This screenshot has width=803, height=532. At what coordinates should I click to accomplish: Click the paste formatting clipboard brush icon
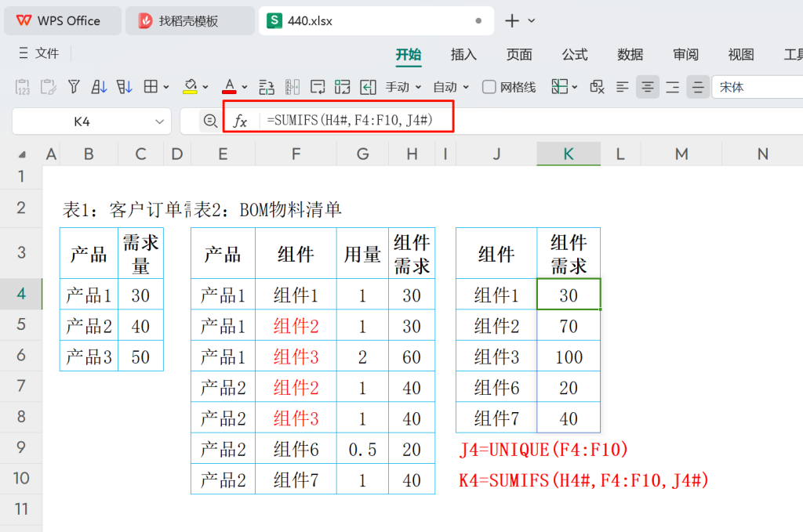click(x=48, y=87)
